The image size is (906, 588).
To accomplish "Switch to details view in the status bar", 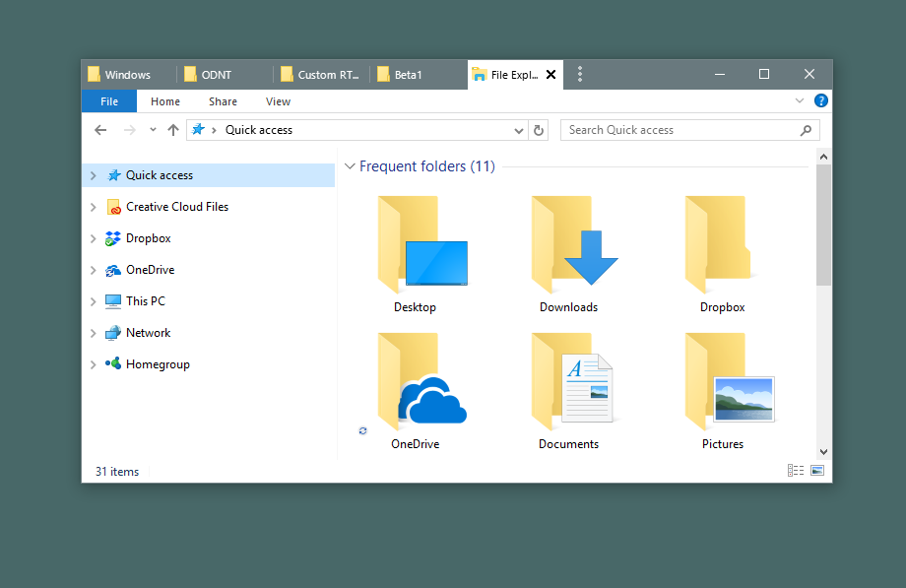I will [x=795, y=470].
